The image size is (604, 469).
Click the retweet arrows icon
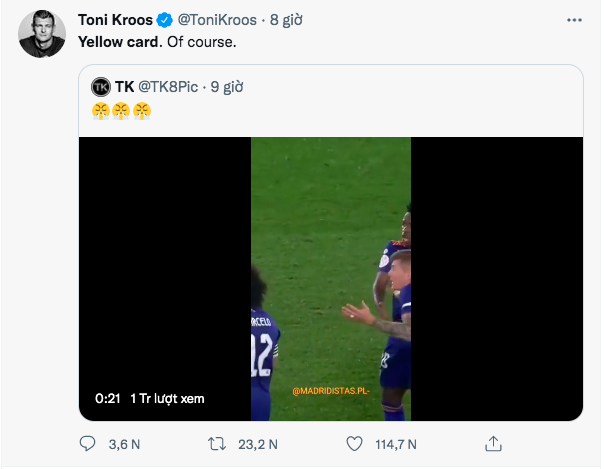tap(217, 444)
